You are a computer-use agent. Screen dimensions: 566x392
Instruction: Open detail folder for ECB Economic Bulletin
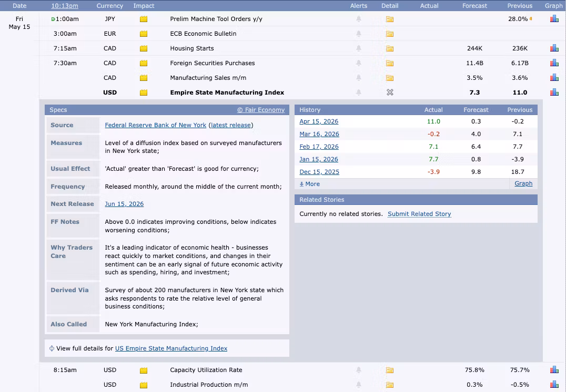[x=389, y=34]
